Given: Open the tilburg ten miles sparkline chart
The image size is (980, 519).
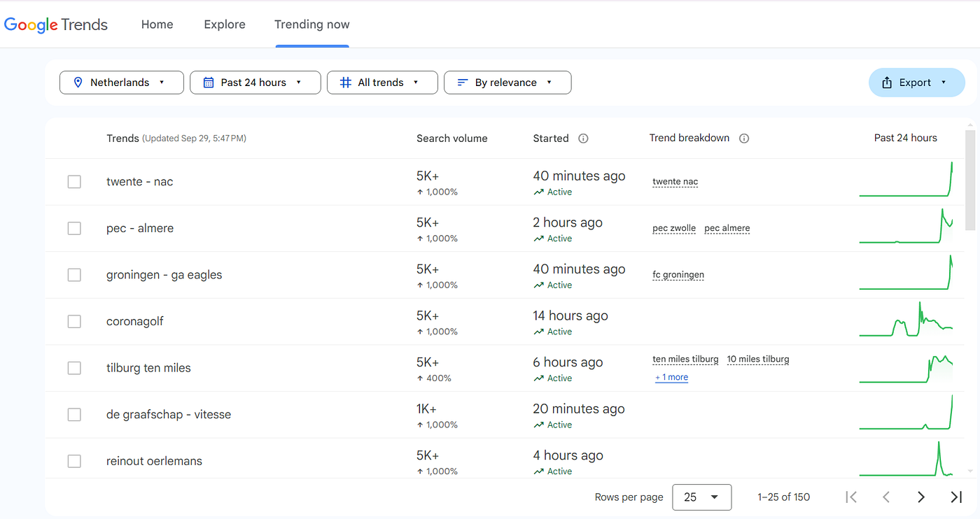Looking at the screenshot, I should (x=906, y=368).
